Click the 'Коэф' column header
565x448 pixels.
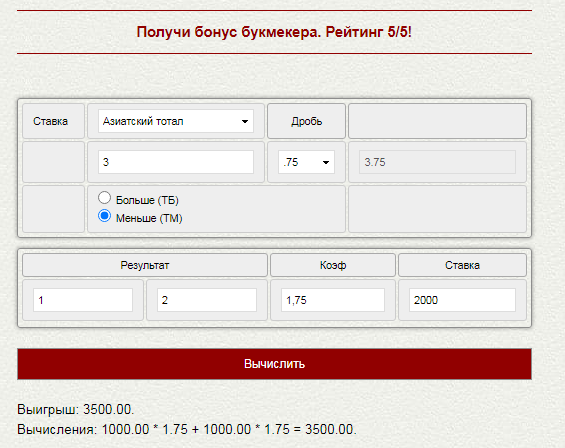tap(333, 265)
